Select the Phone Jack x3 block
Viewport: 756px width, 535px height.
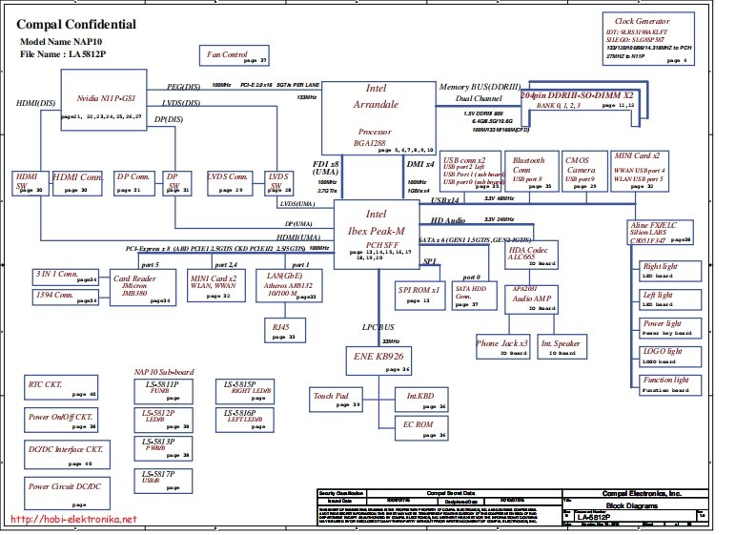click(x=502, y=347)
